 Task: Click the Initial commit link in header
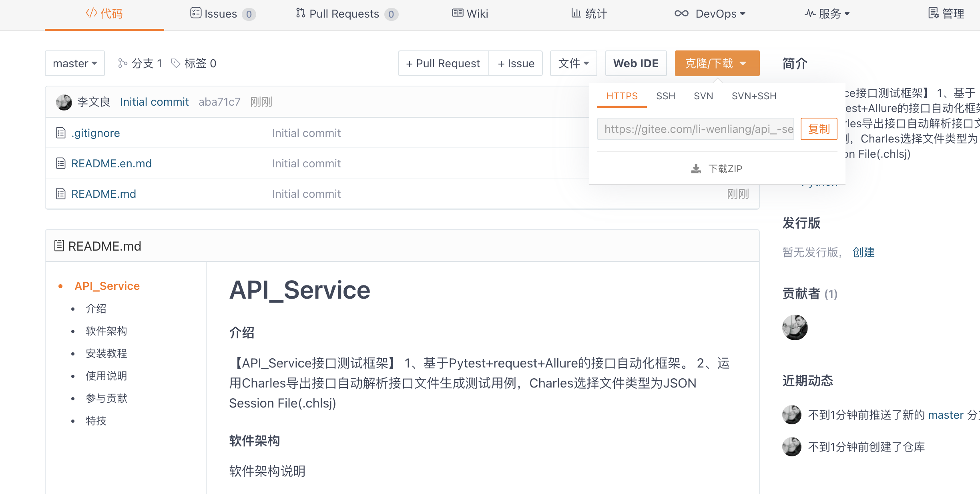154,102
